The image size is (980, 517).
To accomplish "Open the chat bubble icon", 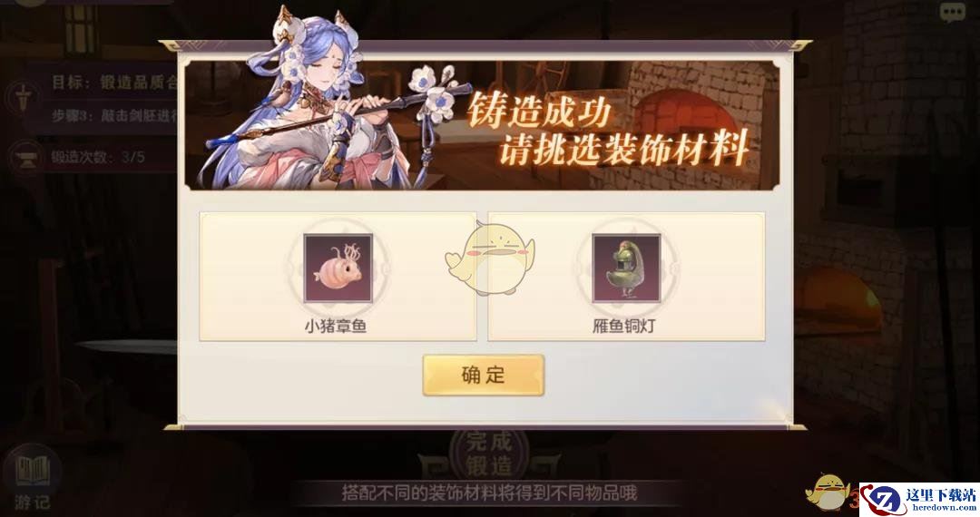I will 953,12.
